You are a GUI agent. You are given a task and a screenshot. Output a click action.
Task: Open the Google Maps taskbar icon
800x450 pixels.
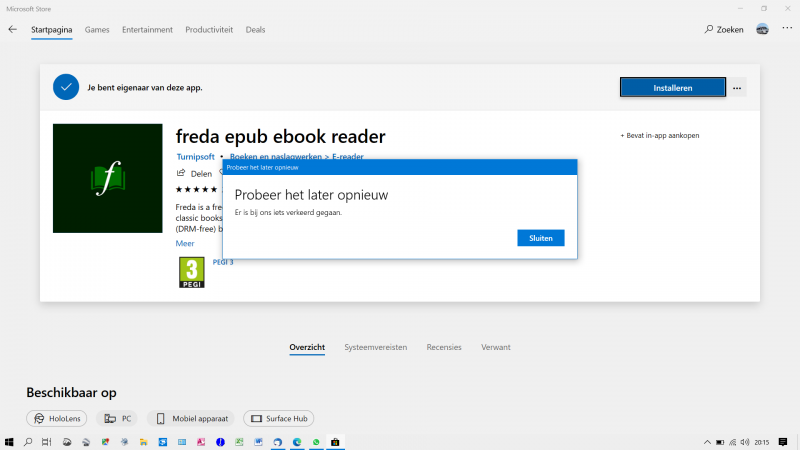pyautogui.click(x=105, y=442)
